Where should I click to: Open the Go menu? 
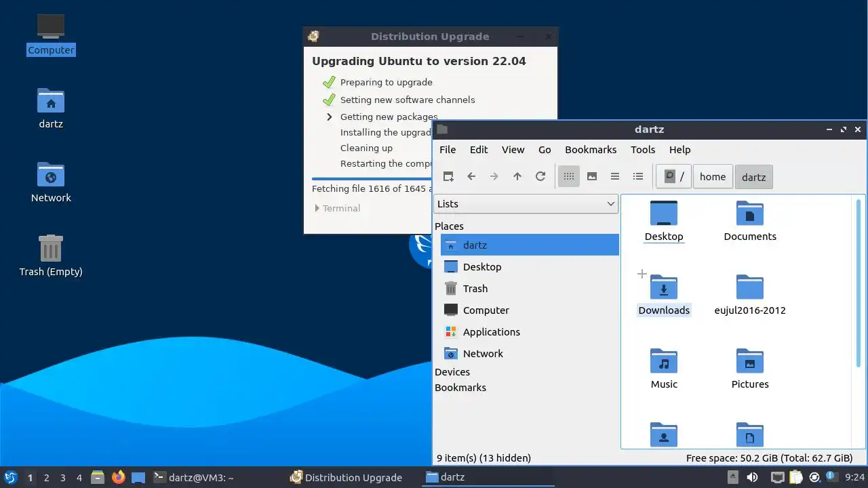click(545, 150)
